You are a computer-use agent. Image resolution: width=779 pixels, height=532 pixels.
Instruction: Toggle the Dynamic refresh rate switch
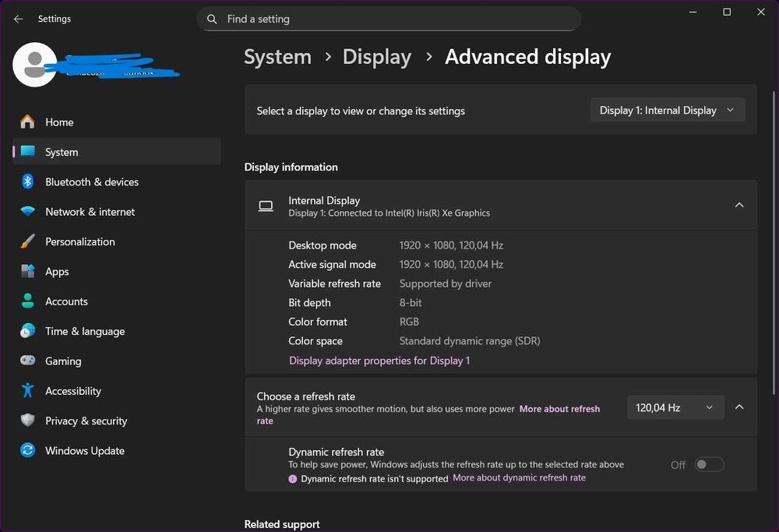(x=709, y=464)
